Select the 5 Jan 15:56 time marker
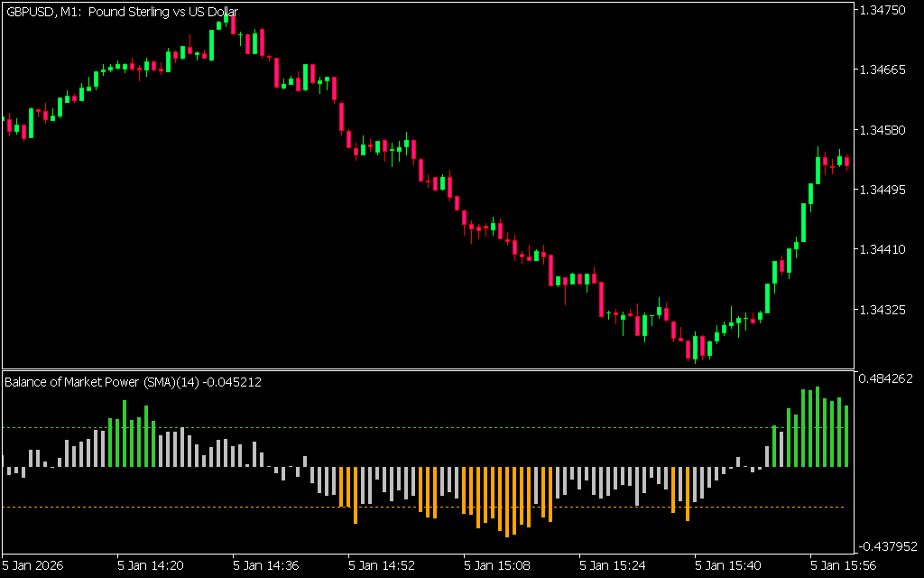 [844, 565]
